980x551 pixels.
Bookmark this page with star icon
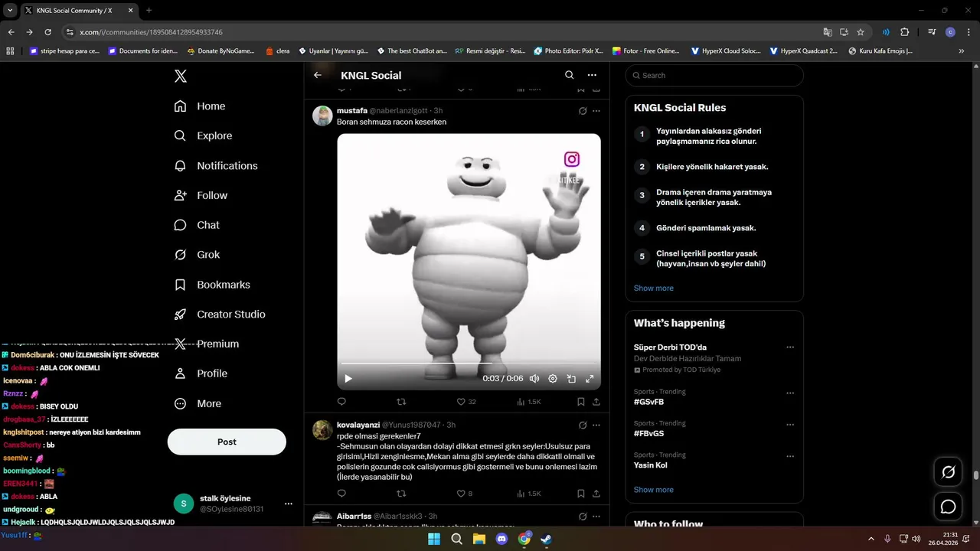861,32
